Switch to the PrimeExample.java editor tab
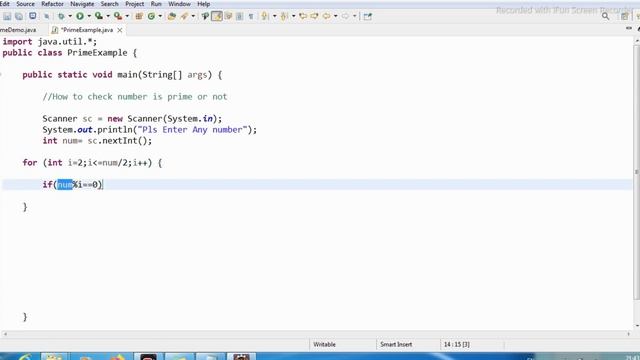This screenshot has height=360, width=640. pos(87,30)
